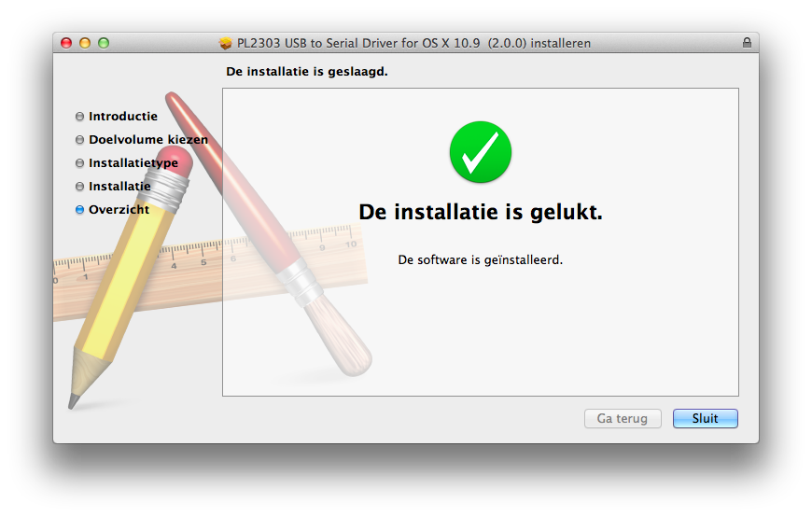
Task: Click the Sluit button
Action: point(705,419)
